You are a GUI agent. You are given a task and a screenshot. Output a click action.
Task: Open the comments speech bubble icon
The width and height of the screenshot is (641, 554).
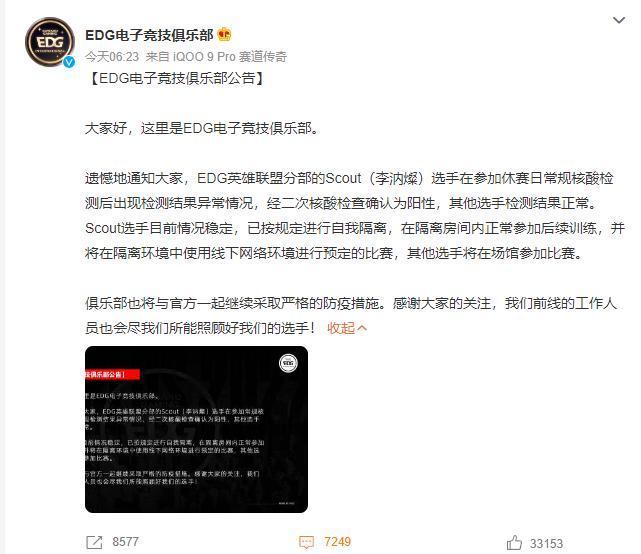coord(307,543)
